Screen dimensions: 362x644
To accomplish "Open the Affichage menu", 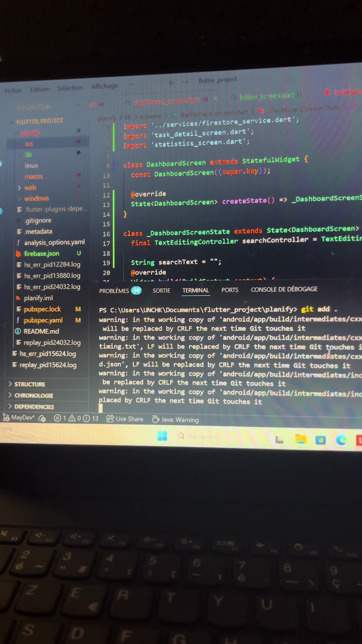I will [104, 86].
